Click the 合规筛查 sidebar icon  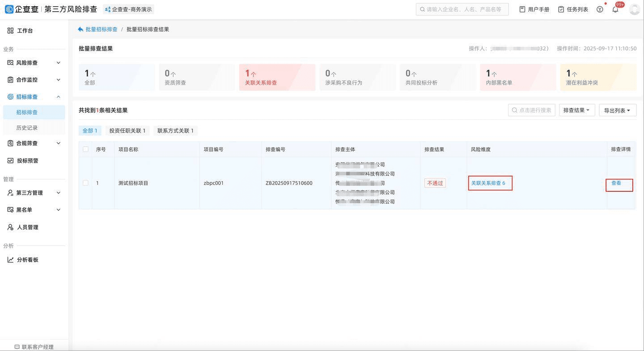click(x=10, y=143)
